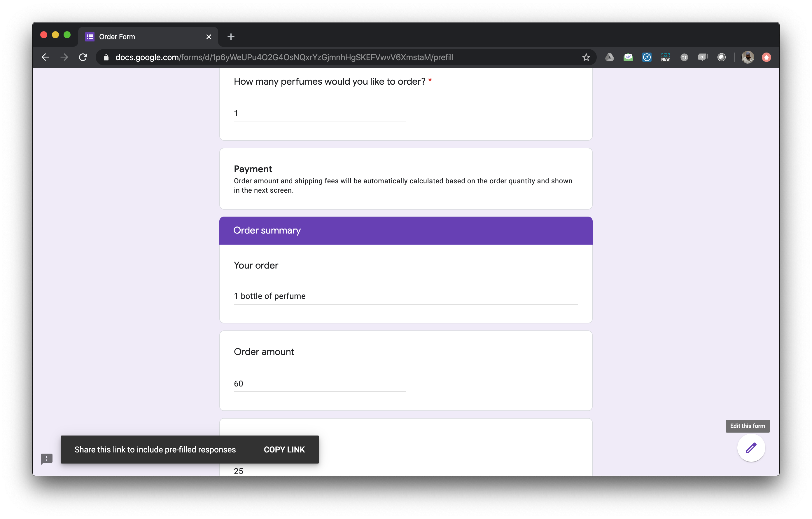Open a new browser tab
The width and height of the screenshot is (812, 519).
click(231, 37)
